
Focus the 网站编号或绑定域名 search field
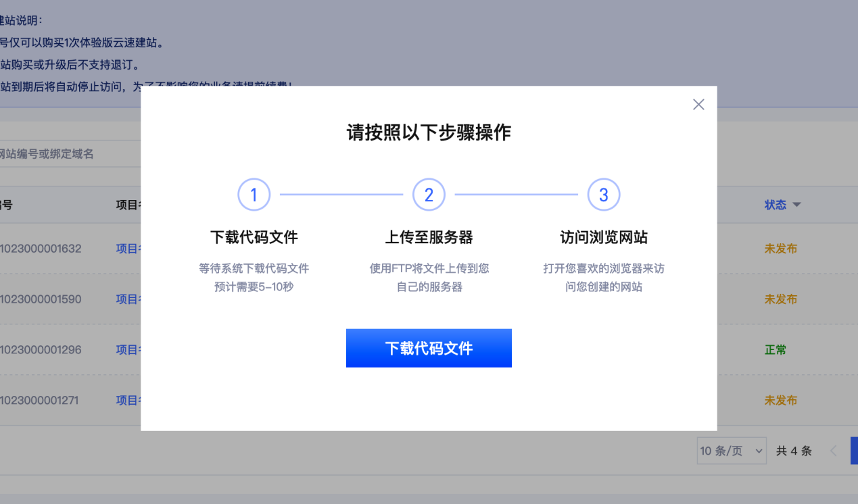(61, 154)
